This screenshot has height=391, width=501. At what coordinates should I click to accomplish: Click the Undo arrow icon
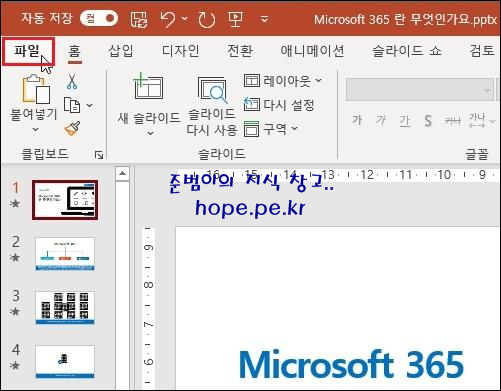tap(168, 19)
